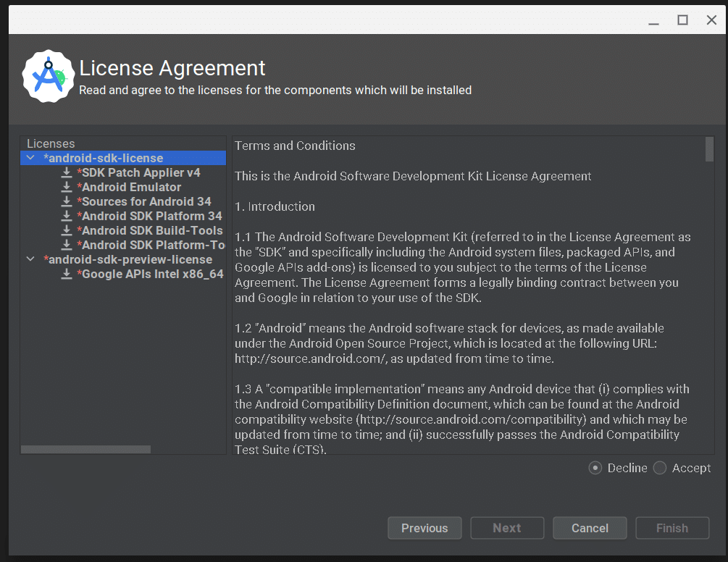Screen dimensions: 728x562
Task: Click the Android Studio logo icon
Action: 49,77
